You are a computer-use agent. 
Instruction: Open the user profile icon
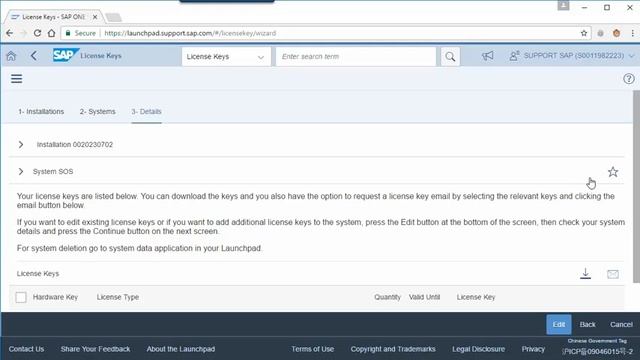pos(514,56)
